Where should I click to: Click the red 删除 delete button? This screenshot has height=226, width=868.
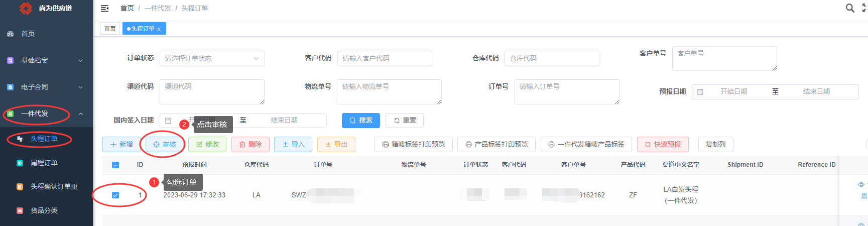pyautogui.click(x=251, y=144)
